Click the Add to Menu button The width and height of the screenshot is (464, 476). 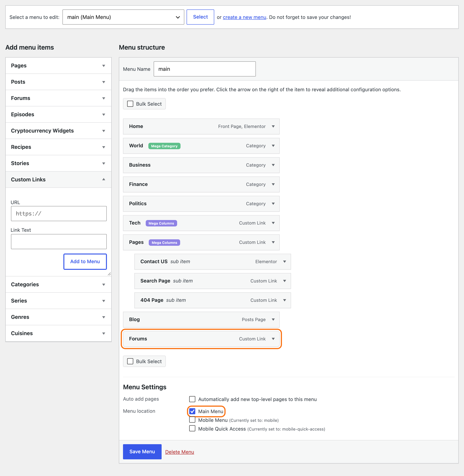click(85, 262)
